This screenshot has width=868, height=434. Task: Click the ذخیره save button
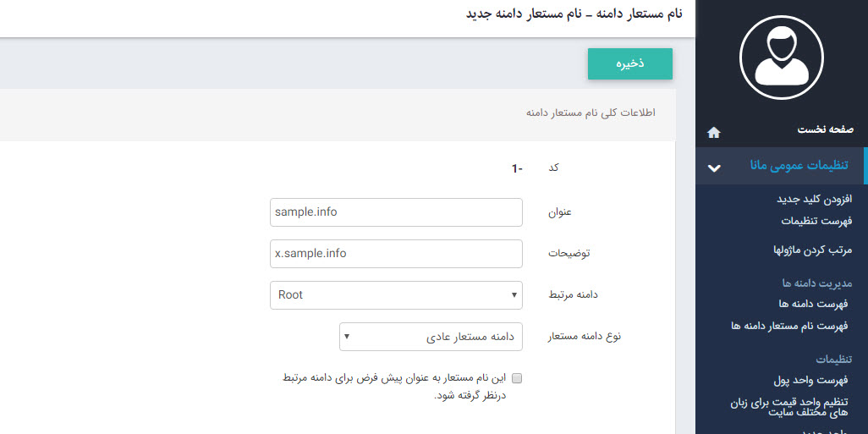629,64
